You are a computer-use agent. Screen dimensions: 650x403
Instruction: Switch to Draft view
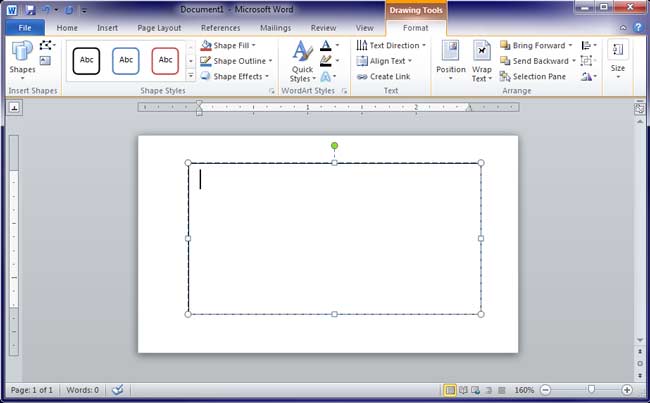coord(502,390)
